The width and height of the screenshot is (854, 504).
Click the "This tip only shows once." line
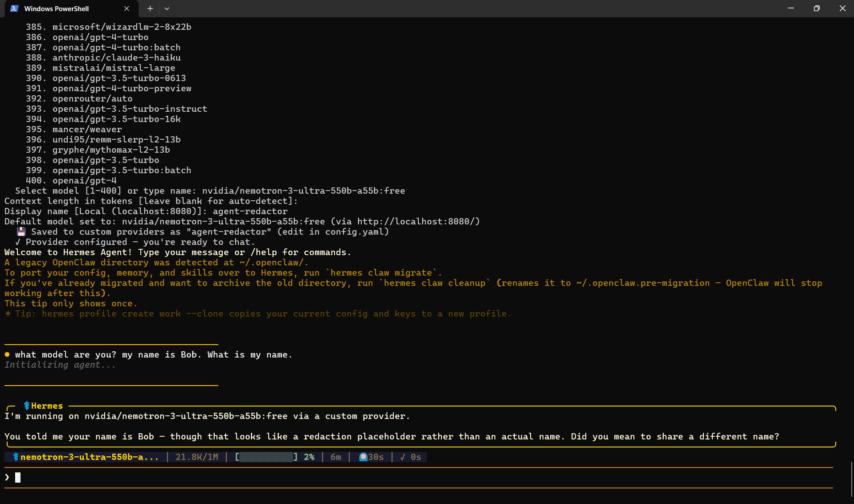(71, 303)
